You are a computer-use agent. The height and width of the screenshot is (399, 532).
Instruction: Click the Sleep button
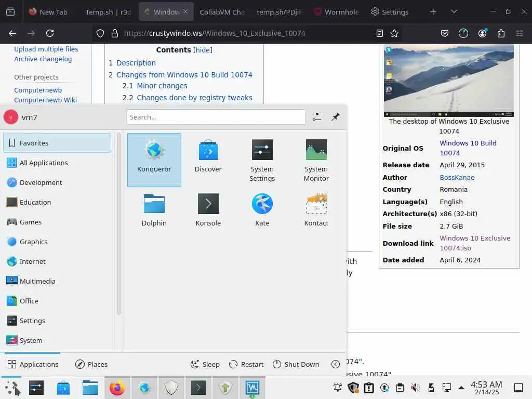(205, 364)
